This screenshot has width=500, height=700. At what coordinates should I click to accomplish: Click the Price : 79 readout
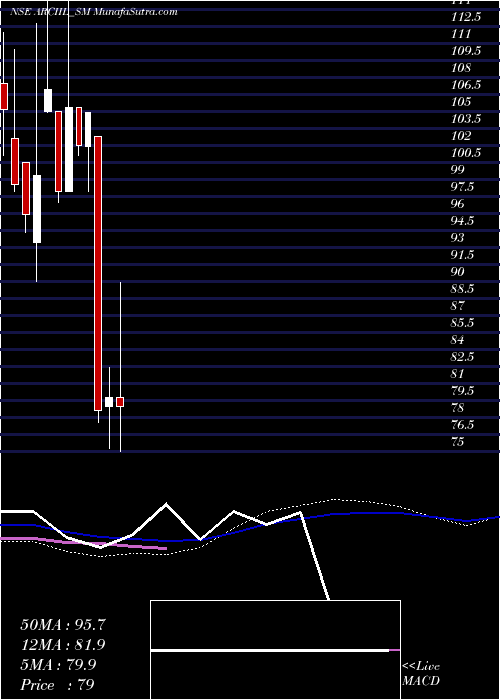(58, 685)
